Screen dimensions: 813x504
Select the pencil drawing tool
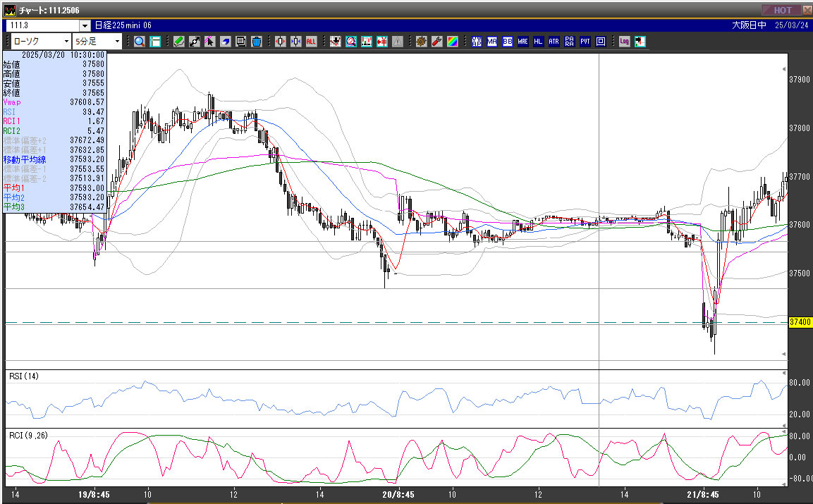[x=179, y=42]
